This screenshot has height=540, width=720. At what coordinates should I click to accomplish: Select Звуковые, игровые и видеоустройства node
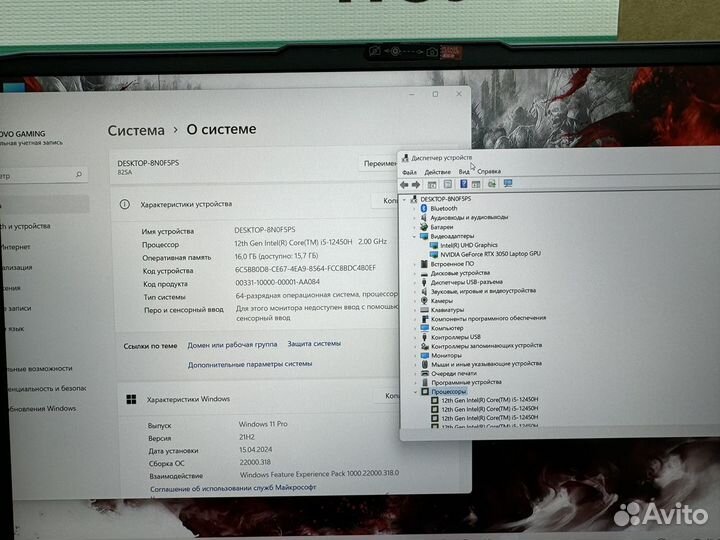(x=483, y=291)
